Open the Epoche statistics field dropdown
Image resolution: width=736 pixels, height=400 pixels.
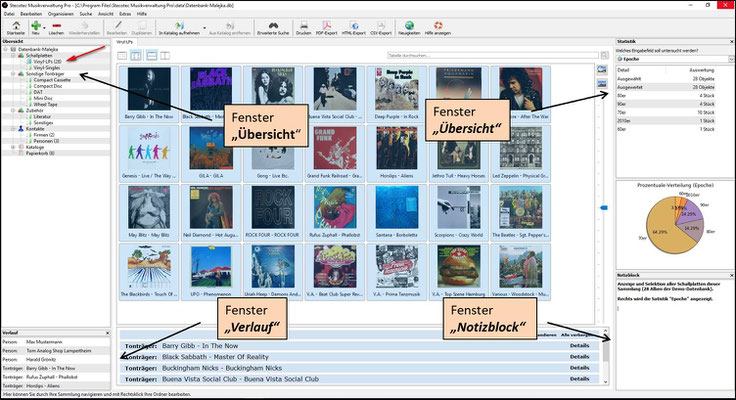(731, 59)
